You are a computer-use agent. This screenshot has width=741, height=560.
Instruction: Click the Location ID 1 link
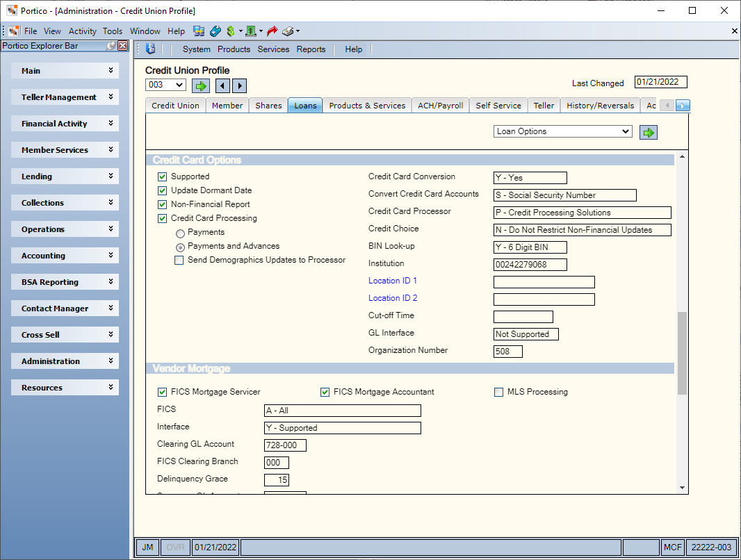pos(393,281)
